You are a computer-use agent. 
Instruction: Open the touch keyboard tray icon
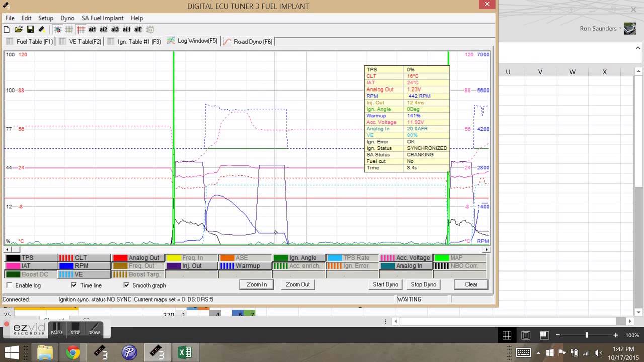pyautogui.click(x=523, y=352)
